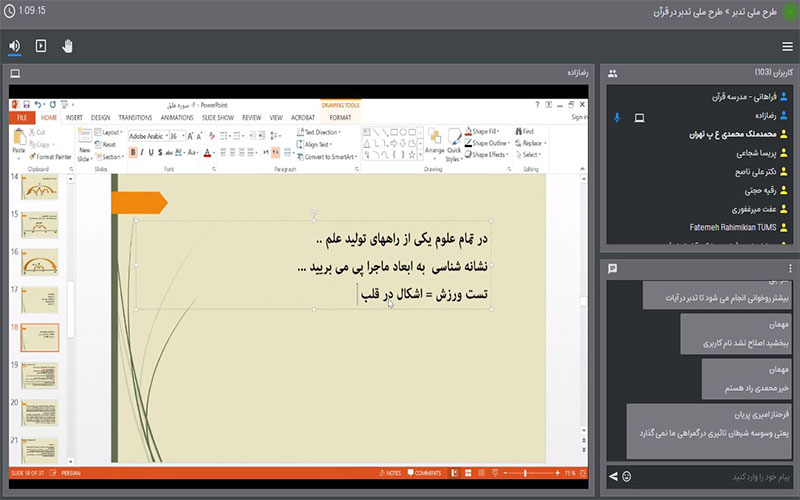Send the chat message with arrow icon

click(x=612, y=476)
